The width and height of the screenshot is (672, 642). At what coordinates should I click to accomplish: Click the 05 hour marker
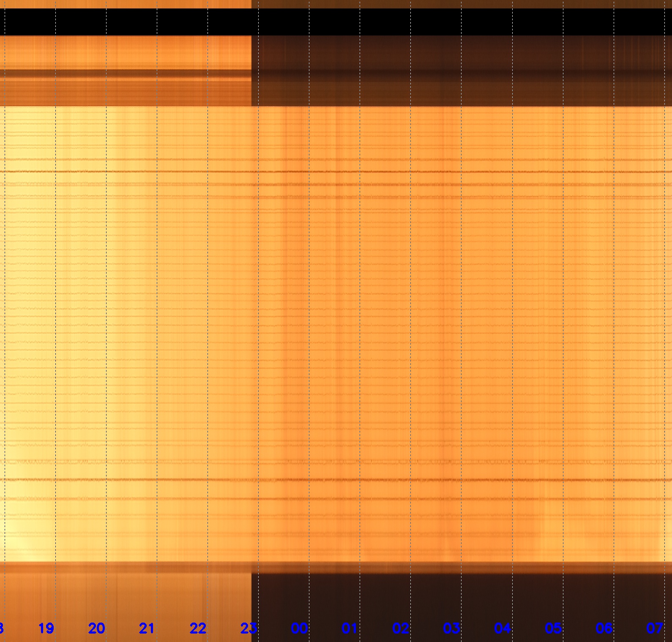(x=553, y=628)
